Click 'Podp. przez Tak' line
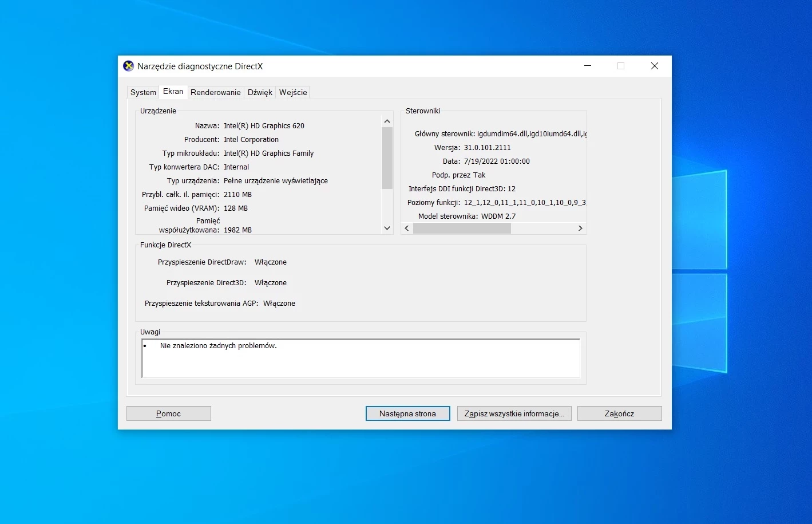The height and width of the screenshot is (524, 812). pyautogui.click(x=458, y=175)
